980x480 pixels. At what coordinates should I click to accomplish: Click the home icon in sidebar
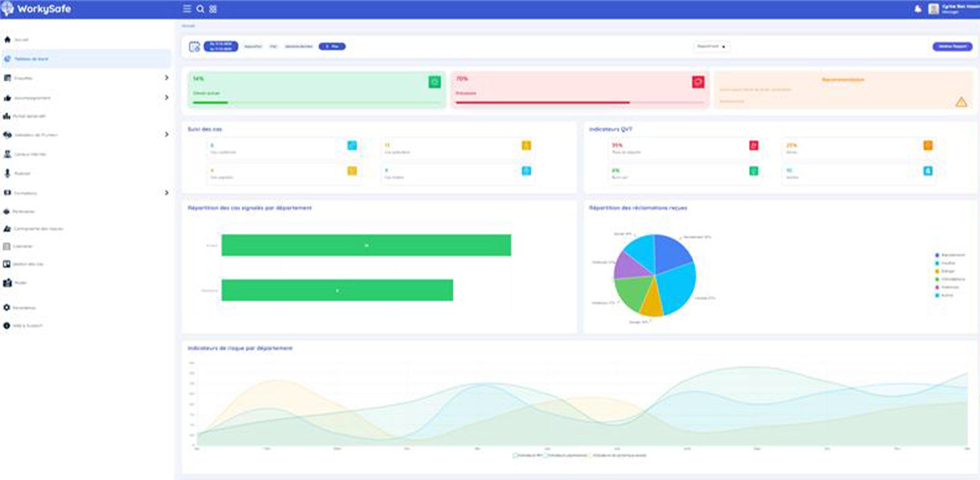click(x=7, y=40)
